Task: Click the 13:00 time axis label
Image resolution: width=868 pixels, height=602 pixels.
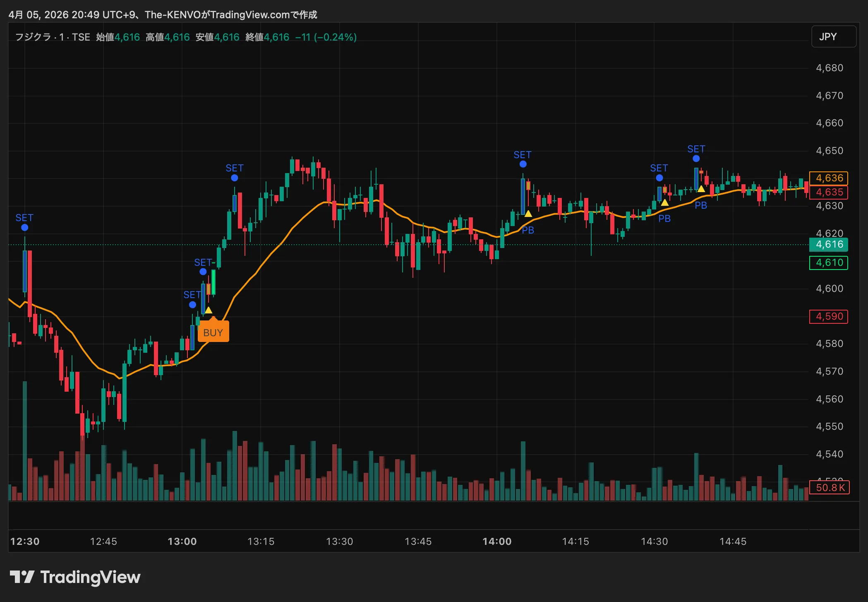Action: point(182,542)
